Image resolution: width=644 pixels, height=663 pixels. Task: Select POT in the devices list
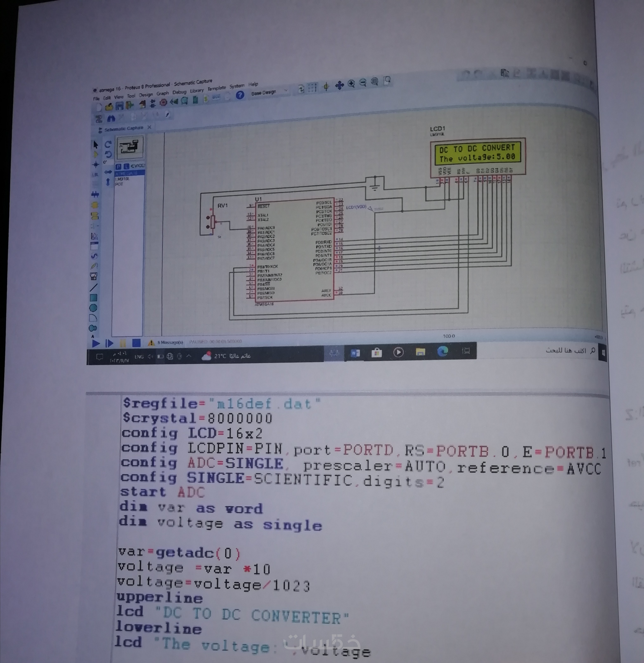point(119,184)
